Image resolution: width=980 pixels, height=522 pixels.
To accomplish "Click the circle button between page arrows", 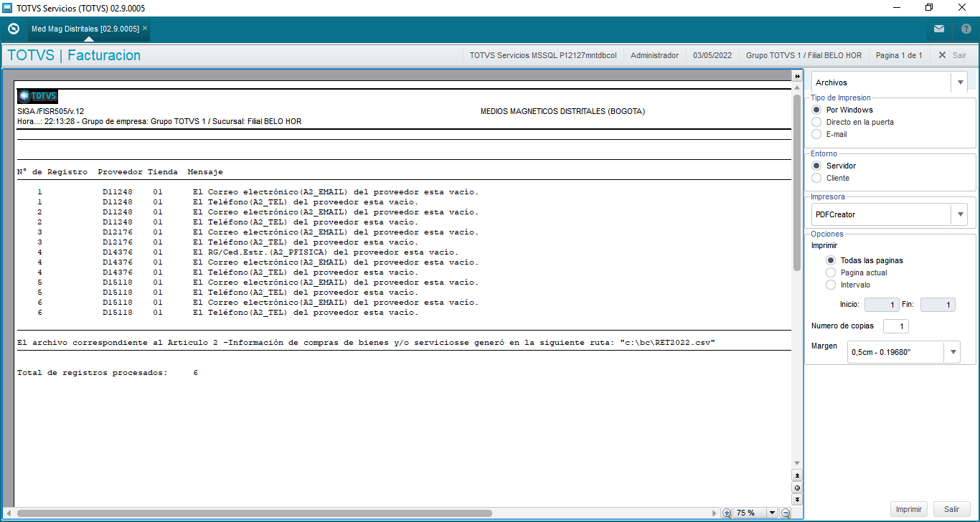I will point(797,488).
